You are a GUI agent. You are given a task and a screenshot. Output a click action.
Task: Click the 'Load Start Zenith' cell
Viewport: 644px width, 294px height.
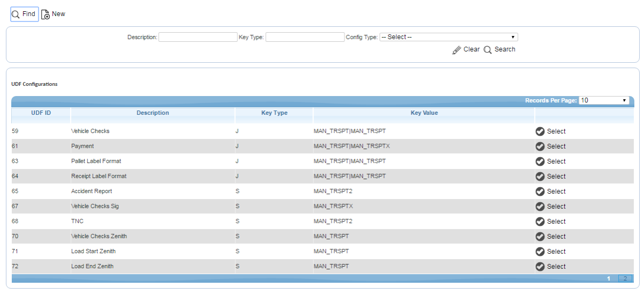pos(93,252)
